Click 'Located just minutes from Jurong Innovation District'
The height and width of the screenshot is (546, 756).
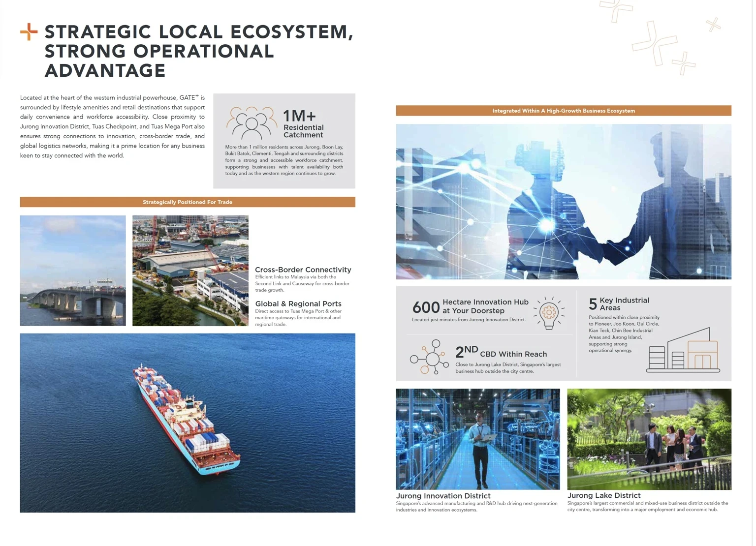(469, 320)
